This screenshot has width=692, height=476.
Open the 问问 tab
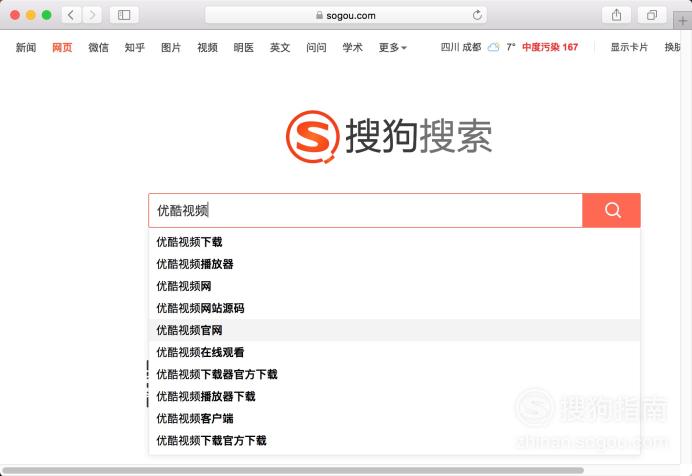(x=316, y=47)
